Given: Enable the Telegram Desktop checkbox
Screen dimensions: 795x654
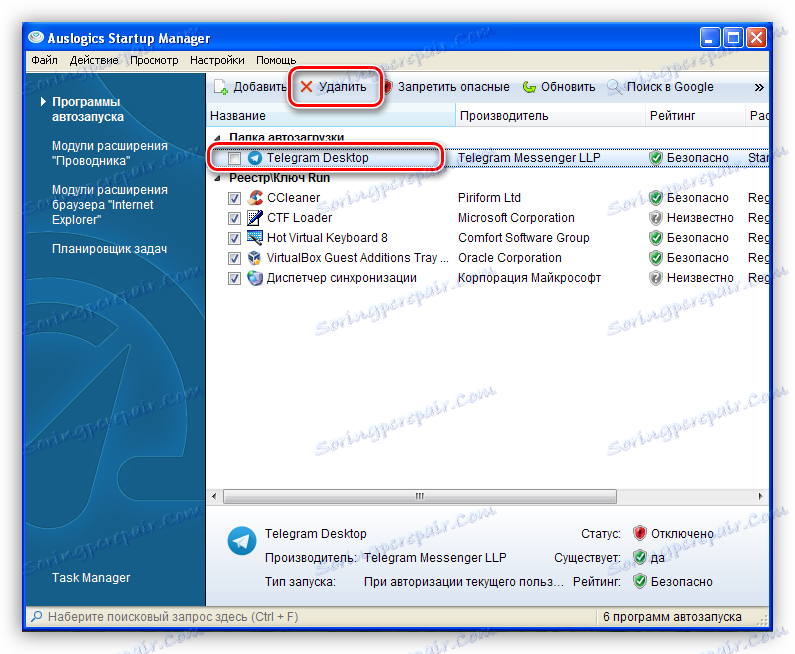Looking at the screenshot, I should [x=234, y=159].
